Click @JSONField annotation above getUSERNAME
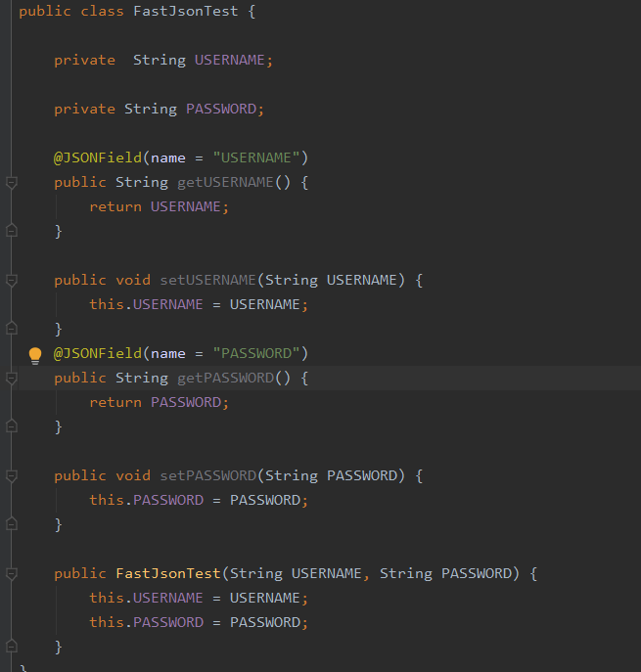Screen dimensions: 641x672 tap(97, 157)
